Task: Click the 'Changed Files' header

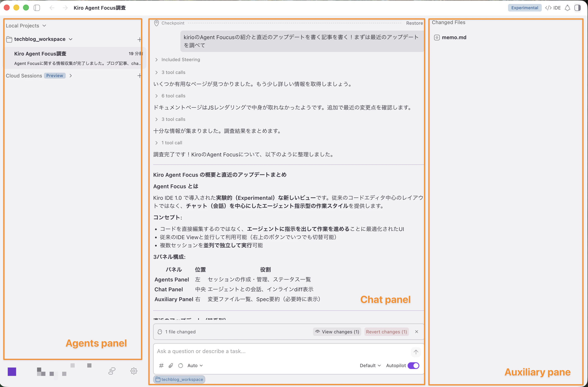Action: [448, 22]
